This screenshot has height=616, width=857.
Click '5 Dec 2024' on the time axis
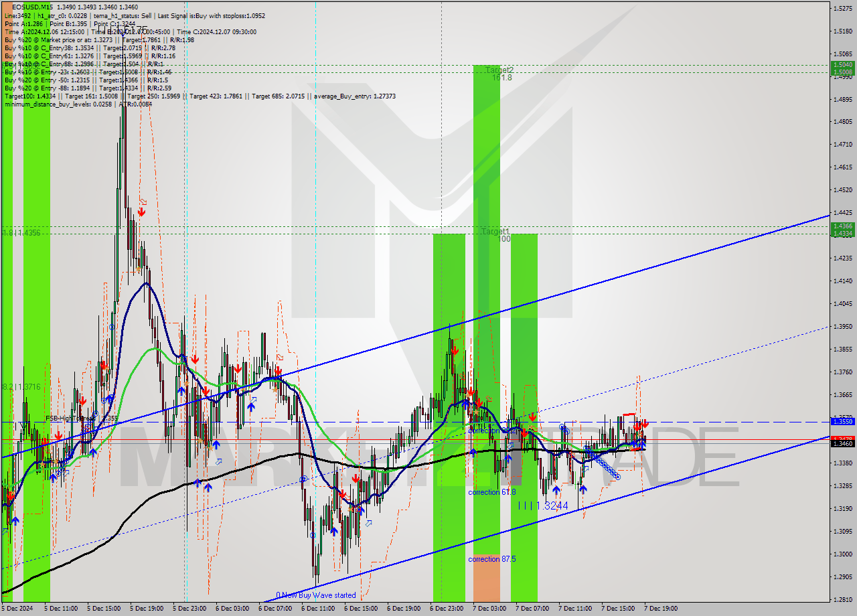coord(17,609)
